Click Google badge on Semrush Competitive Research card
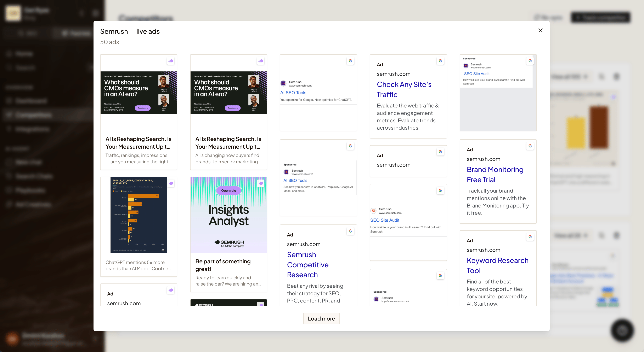 pyautogui.click(x=350, y=231)
